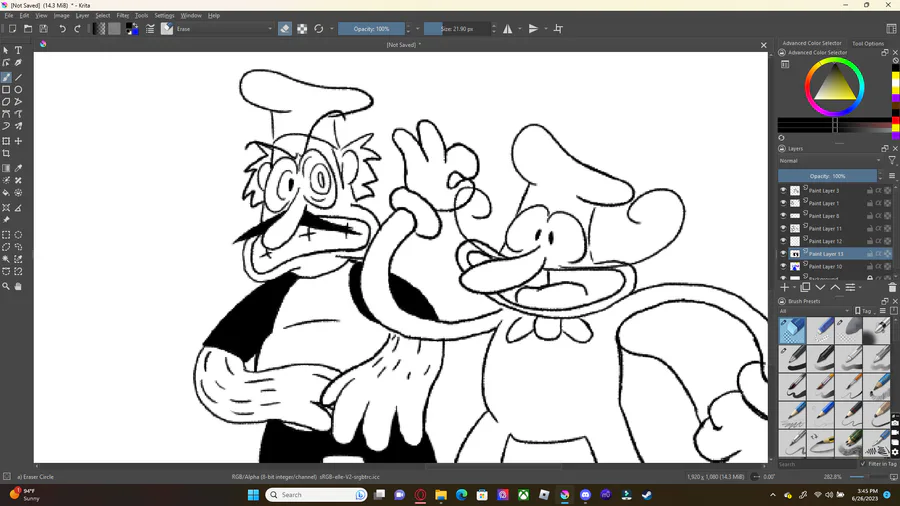900x506 pixels.
Task: Open the Settings menu
Action: [164, 15]
